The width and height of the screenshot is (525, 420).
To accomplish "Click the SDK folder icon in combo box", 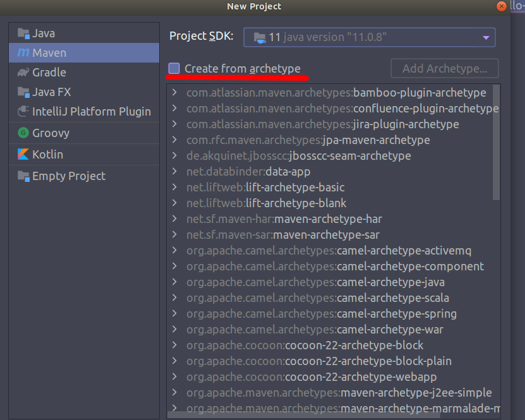I will [x=260, y=37].
